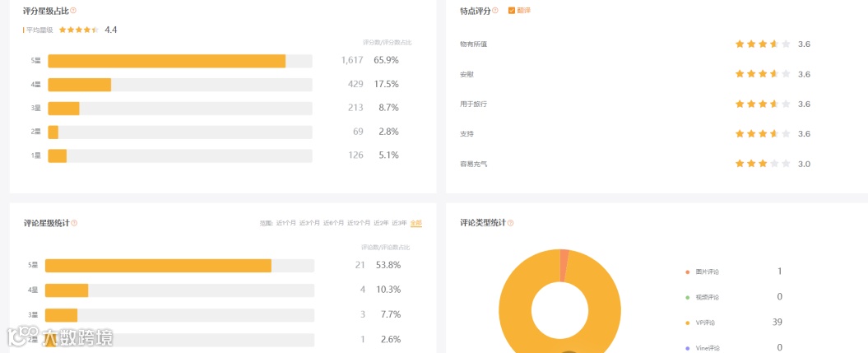The width and height of the screenshot is (868, 353).
Task: Click the 评论数/评论数占比 column header
Action: click(386, 248)
